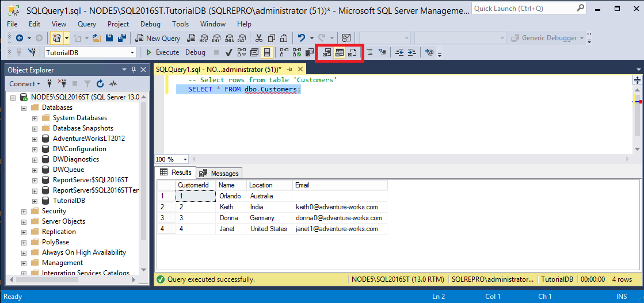Image resolution: width=644 pixels, height=303 pixels.
Task: Click the Debug button in the SQL toolbar
Action: tap(195, 52)
